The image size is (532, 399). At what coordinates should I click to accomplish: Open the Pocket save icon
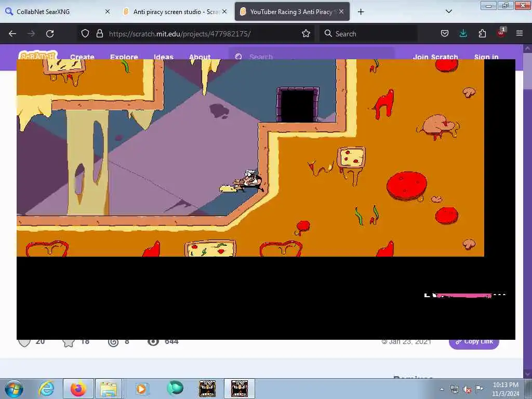coord(445,33)
